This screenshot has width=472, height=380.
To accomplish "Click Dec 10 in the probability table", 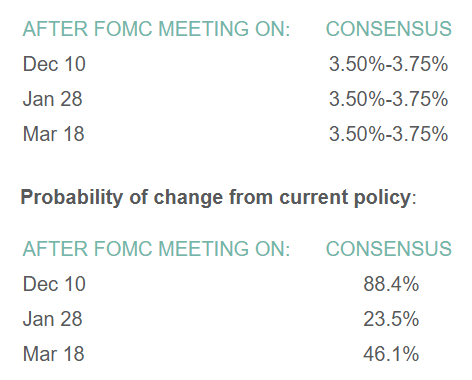I will [54, 284].
